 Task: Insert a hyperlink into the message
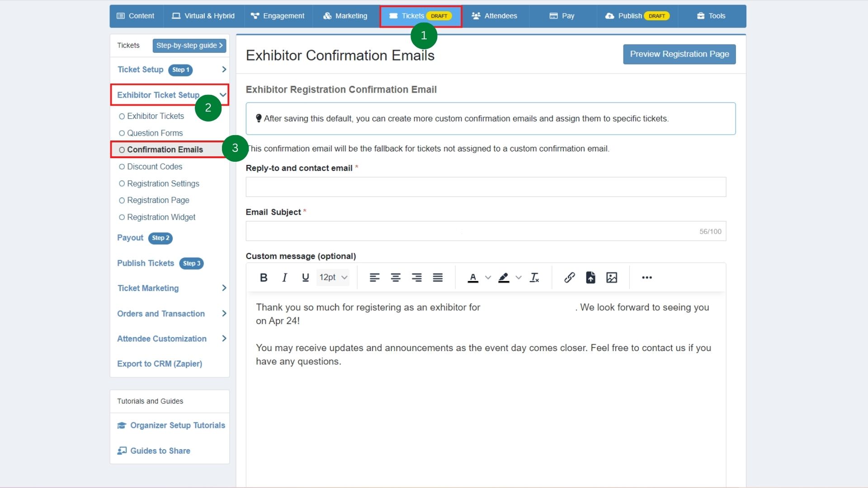point(569,277)
